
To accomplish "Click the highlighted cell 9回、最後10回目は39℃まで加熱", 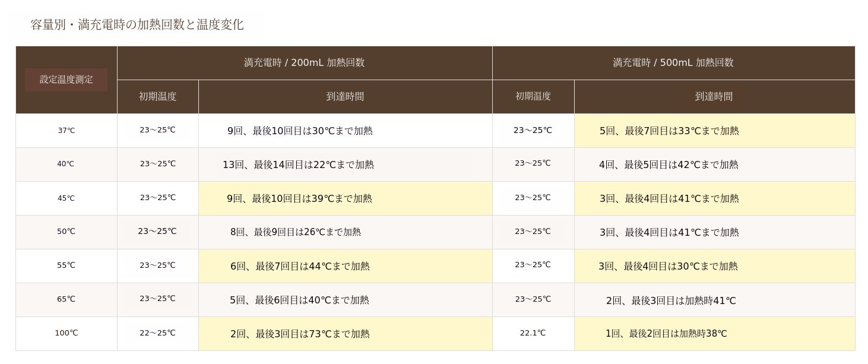I will [299, 198].
